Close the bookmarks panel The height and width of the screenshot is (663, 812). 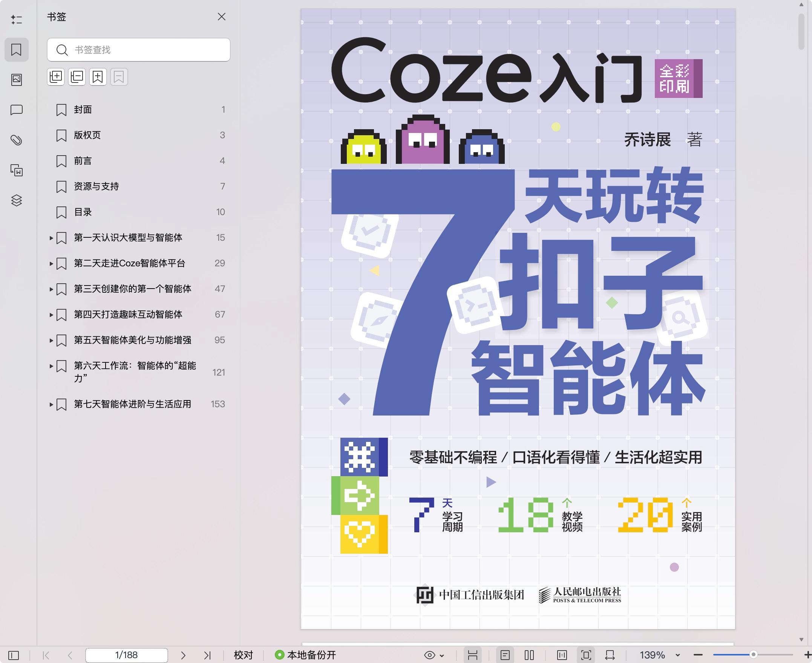click(x=222, y=17)
